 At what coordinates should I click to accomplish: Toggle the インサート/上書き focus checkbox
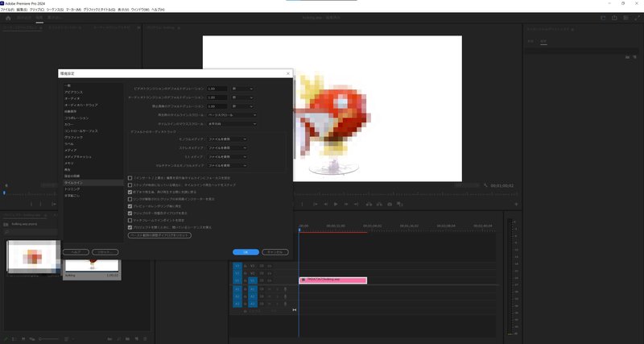[x=130, y=178]
